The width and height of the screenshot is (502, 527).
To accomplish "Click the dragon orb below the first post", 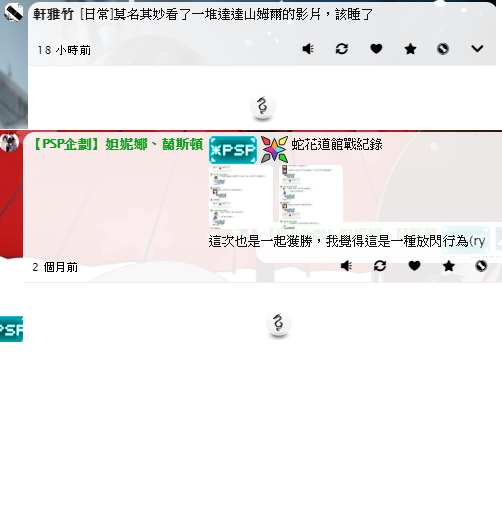I will pyautogui.click(x=262, y=107).
